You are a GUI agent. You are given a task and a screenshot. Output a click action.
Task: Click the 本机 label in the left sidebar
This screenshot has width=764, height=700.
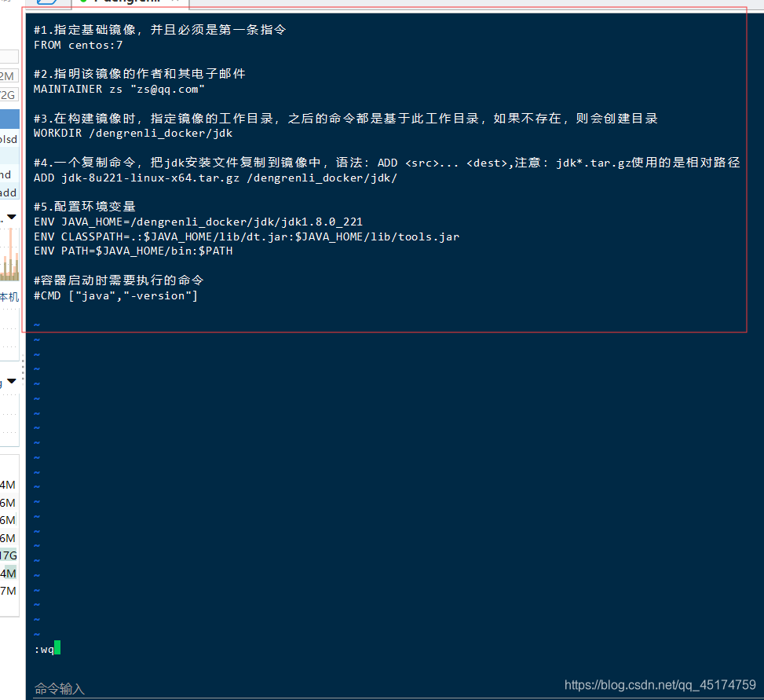coord(9,296)
